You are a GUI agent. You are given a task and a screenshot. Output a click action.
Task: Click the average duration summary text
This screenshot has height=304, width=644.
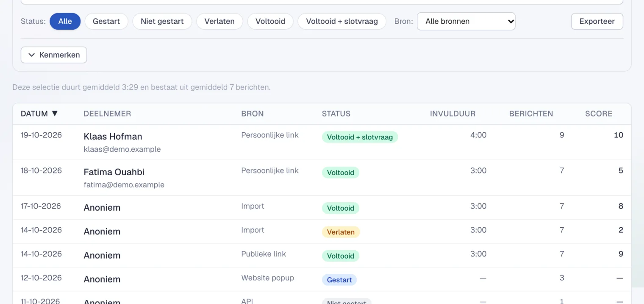click(x=142, y=87)
